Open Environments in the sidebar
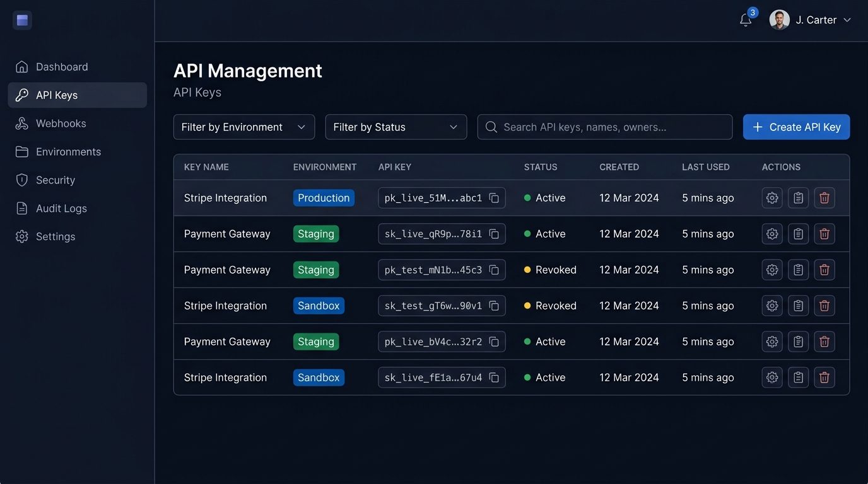The image size is (868, 484). click(x=78, y=152)
